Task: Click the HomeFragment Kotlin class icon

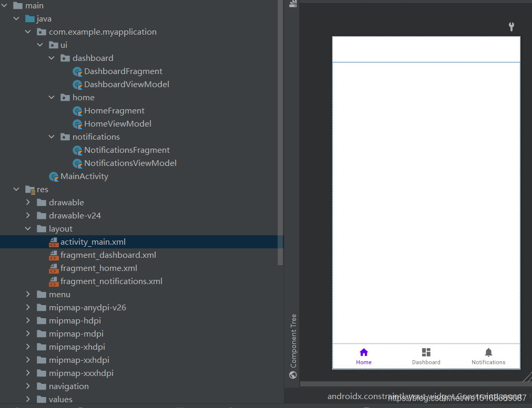Action: click(77, 111)
